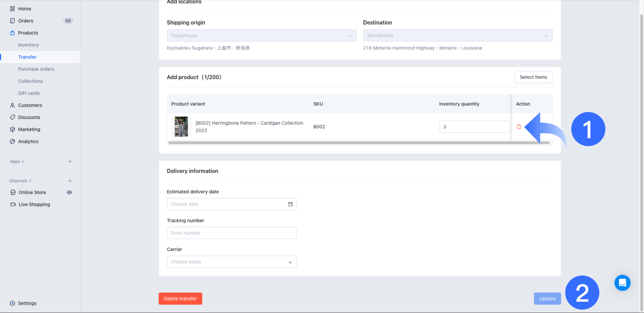Toggle Online Store preview eye icon
644x313 pixels.
tap(69, 192)
